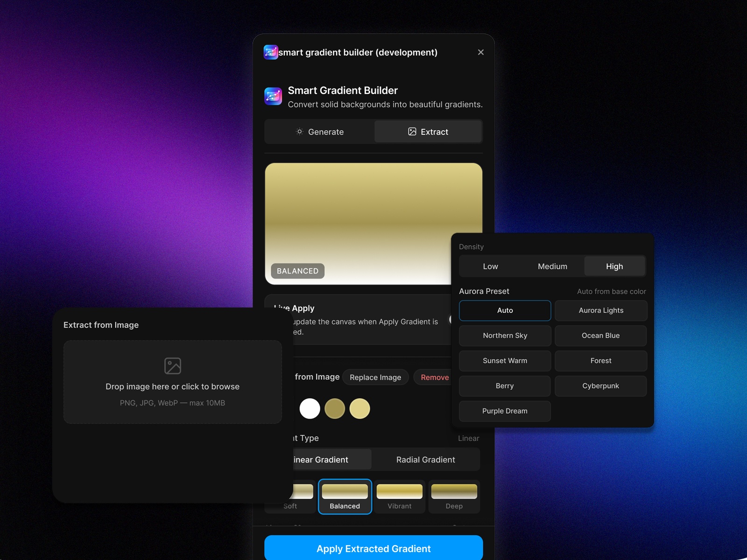The width and height of the screenshot is (747, 560).
Task: Click Apply Extracted Gradient
Action: click(373, 548)
